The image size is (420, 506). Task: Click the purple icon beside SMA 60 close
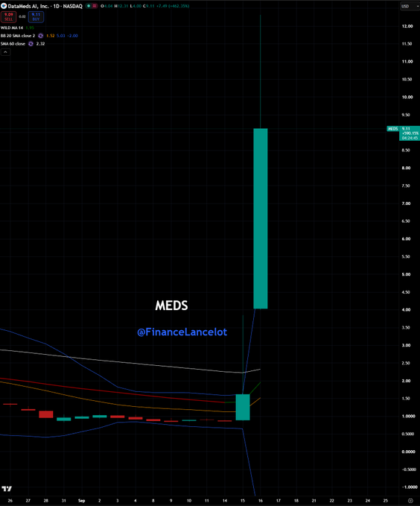tap(31, 43)
